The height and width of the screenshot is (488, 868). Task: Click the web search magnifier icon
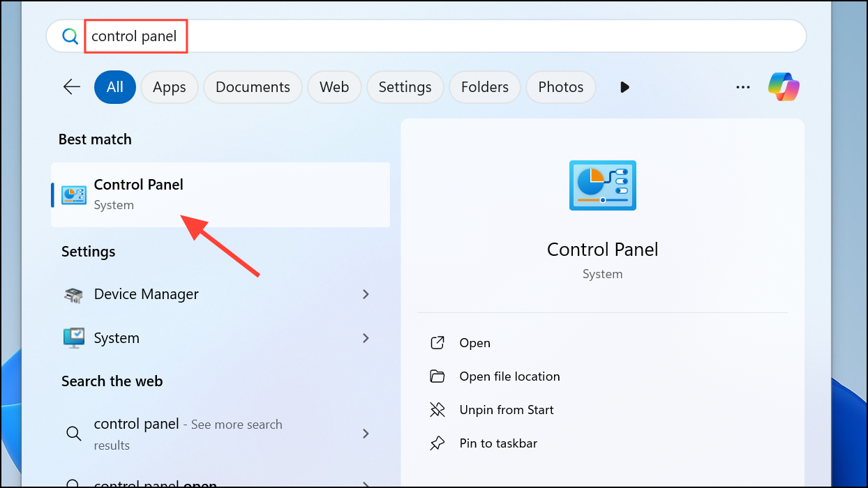pos(73,434)
